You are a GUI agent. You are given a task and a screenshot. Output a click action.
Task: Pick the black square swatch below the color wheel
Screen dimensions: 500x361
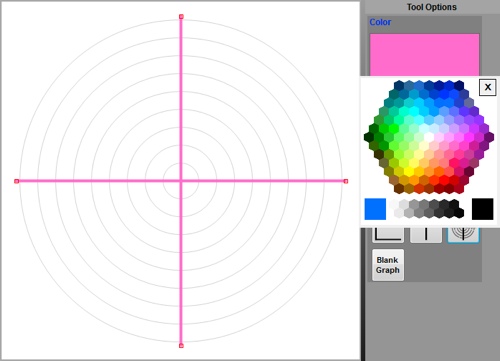[482, 209]
